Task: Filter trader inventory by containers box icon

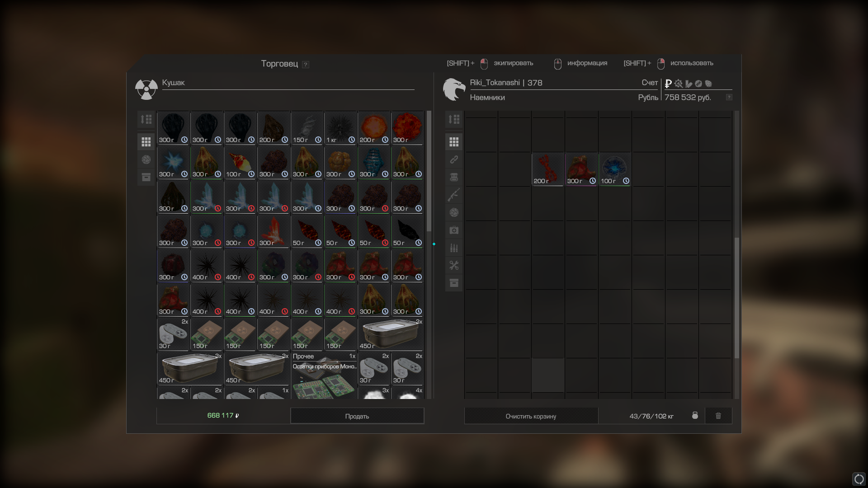Action: 146,177
